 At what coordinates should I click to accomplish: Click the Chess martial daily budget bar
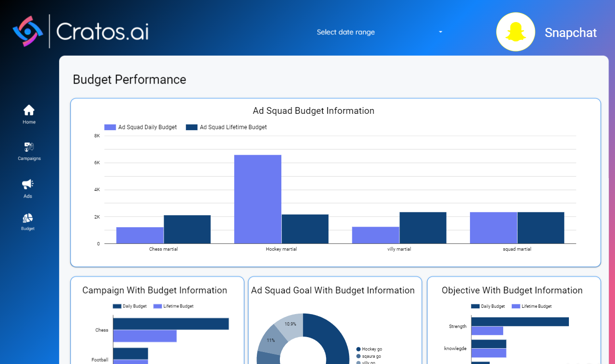coord(140,235)
